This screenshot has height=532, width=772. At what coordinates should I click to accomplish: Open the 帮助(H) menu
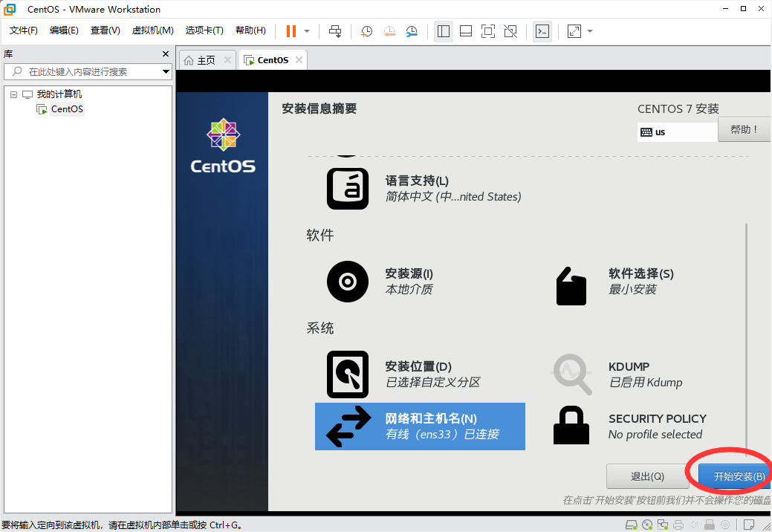(x=250, y=30)
